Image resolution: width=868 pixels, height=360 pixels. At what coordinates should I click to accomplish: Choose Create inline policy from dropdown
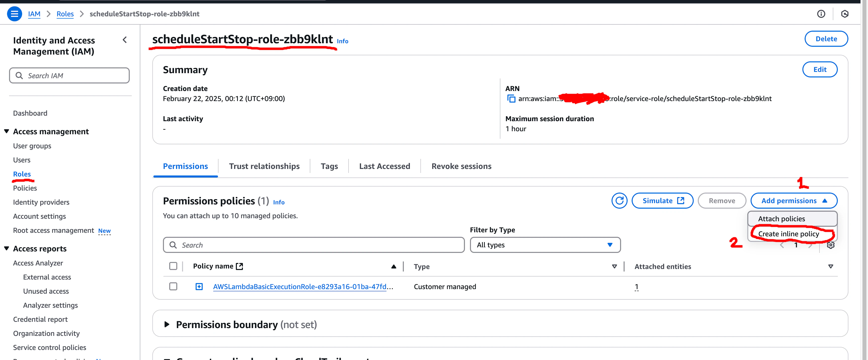tap(792, 234)
